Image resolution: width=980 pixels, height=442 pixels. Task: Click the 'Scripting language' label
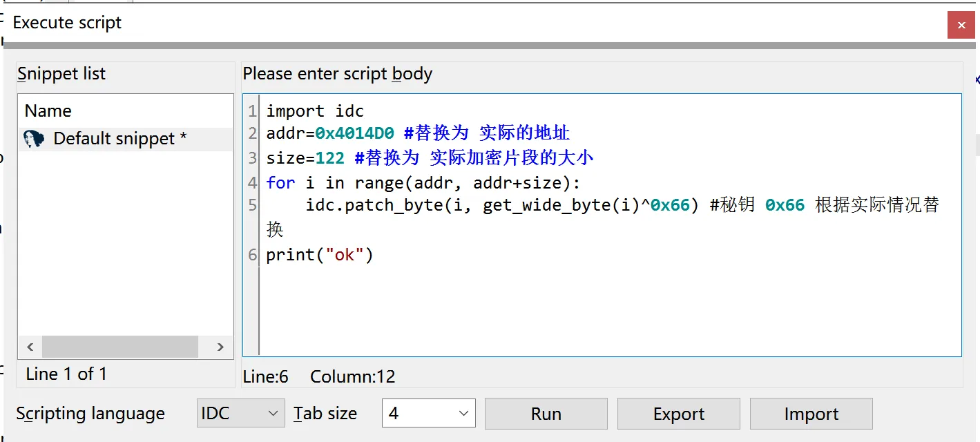pos(90,414)
